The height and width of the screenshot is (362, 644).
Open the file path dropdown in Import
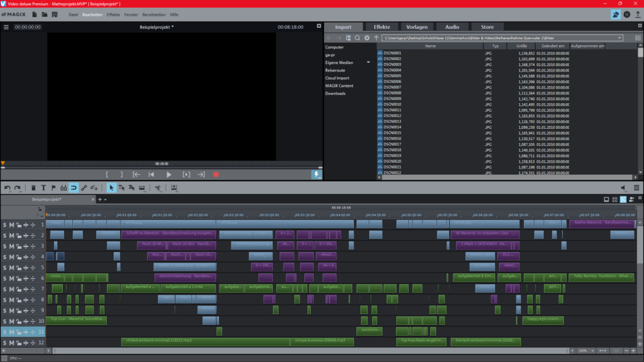pos(619,38)
